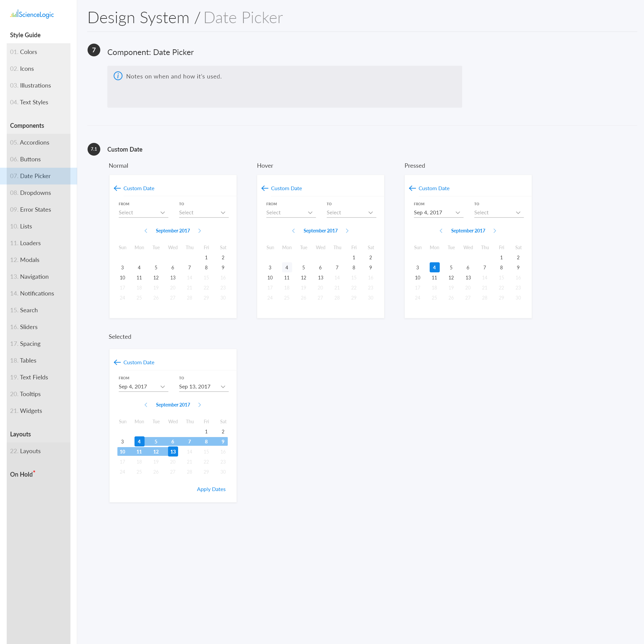Go to 01. Colors in sidebar
Screen dimensions: 644x644
(29, 52)
